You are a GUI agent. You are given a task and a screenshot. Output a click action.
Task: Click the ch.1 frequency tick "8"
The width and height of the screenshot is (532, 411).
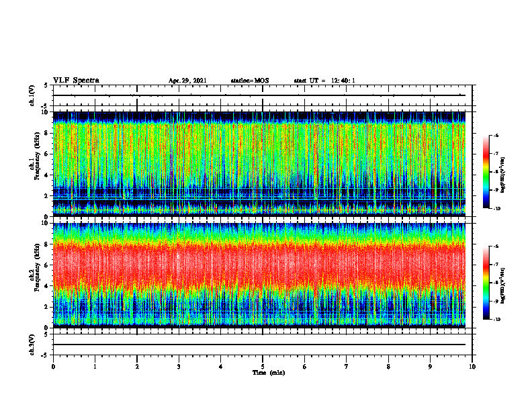click(47, 133)
